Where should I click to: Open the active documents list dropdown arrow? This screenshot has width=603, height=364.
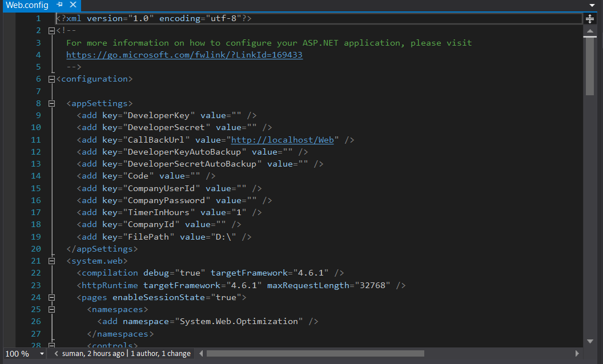tap(592, 5)
